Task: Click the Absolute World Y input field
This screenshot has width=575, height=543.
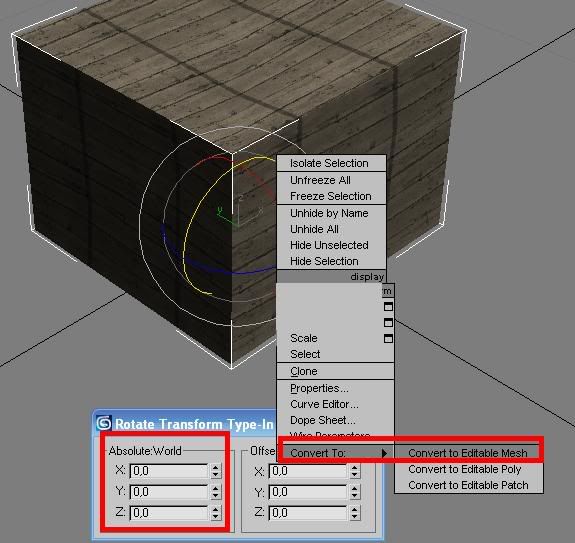Action: tap(169, 492)
